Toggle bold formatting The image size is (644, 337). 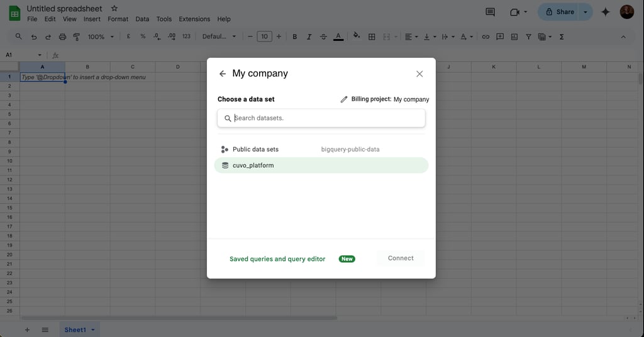(294, 37)
